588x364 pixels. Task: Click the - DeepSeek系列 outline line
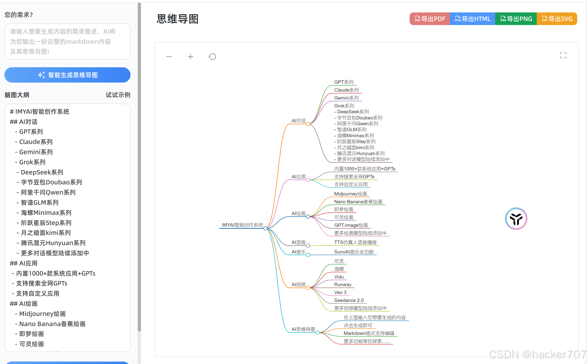40,172
